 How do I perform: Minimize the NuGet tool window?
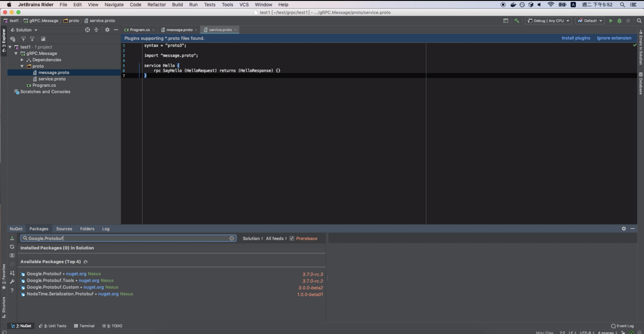[633, 229]
